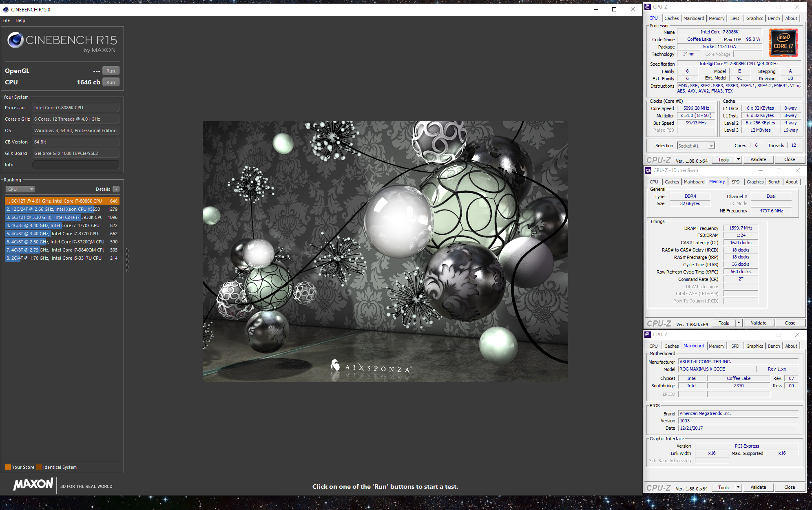Click the DRAM Frequency value 1599.7 MHz
812x510 pixels.
(741, 228)
